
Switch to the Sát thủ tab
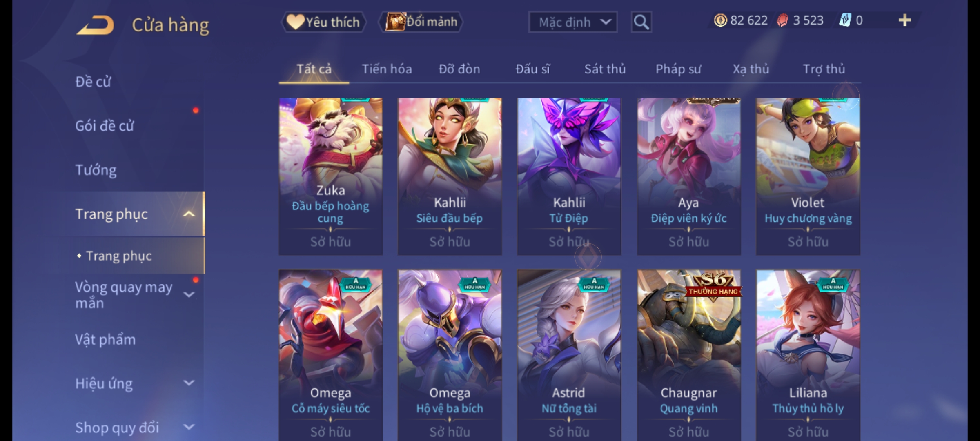[605, 69]
